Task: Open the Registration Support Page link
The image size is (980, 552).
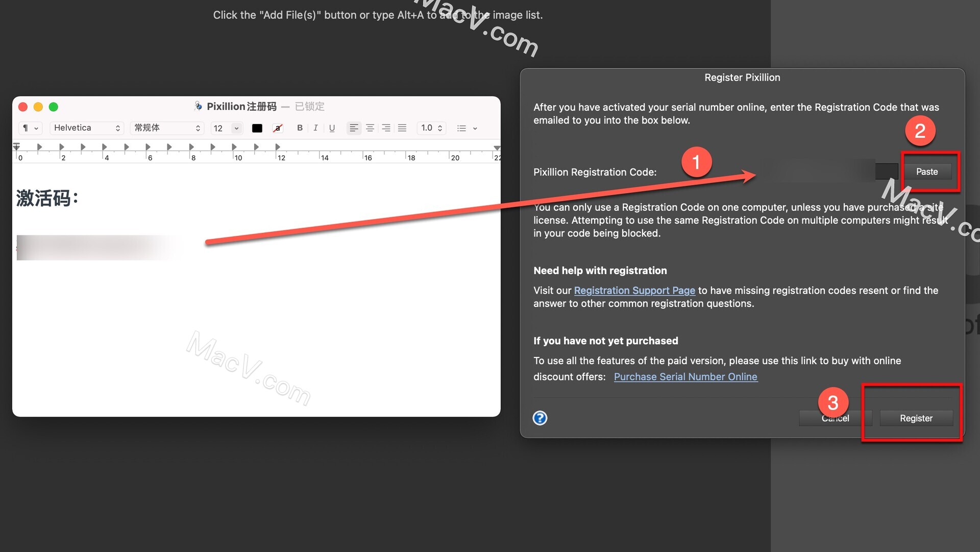Action: [634, 290]
